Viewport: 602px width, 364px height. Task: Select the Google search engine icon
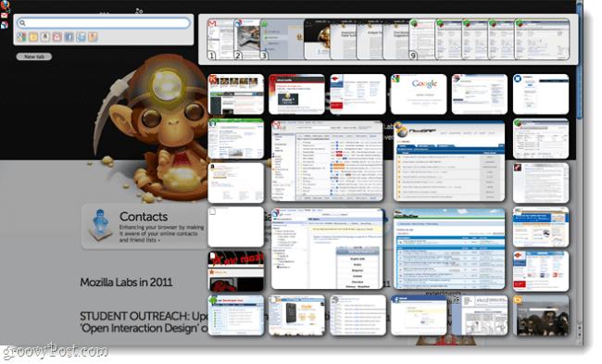tap(21, 37)
